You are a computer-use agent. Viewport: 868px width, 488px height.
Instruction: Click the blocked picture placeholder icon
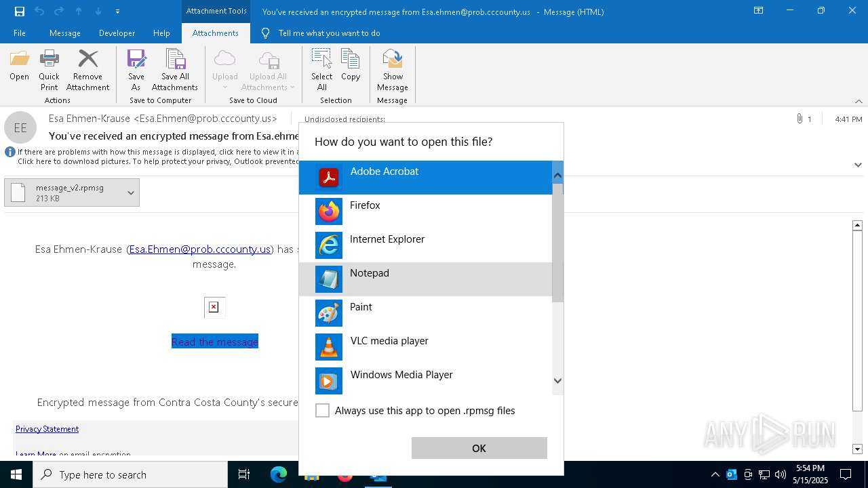click(x=214, y=307)
